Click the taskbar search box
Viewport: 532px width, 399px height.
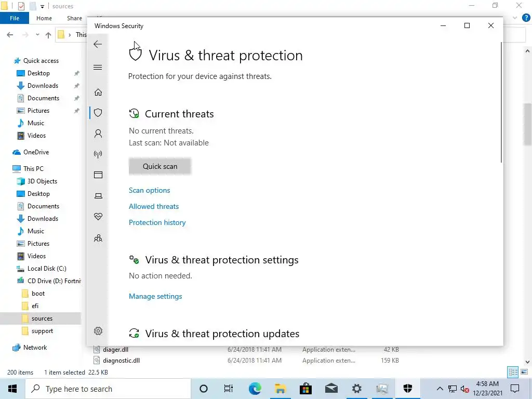[x=108, y=389]
